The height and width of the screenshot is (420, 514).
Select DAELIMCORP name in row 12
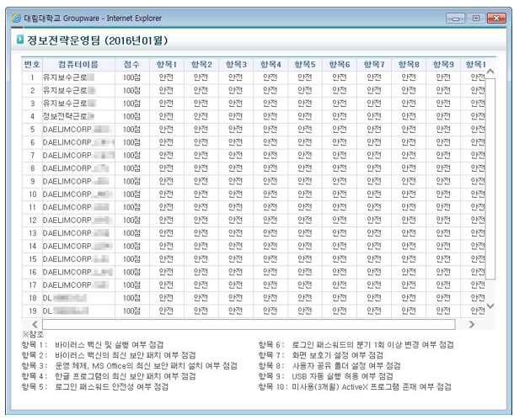[78, 221]
